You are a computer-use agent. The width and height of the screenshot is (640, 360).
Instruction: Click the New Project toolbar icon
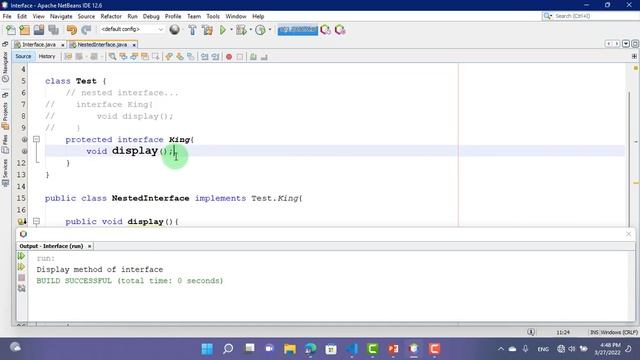coord(24,30)
